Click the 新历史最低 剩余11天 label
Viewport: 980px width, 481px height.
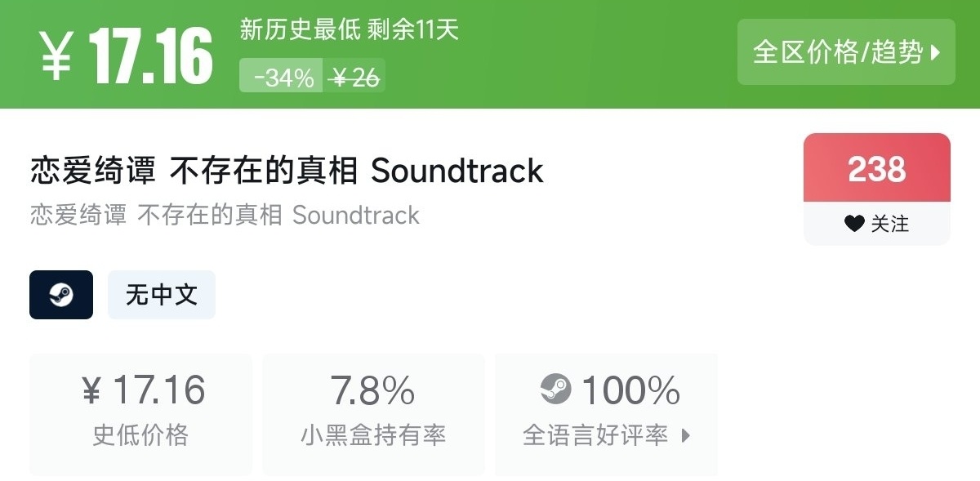[x=350, y=30]
